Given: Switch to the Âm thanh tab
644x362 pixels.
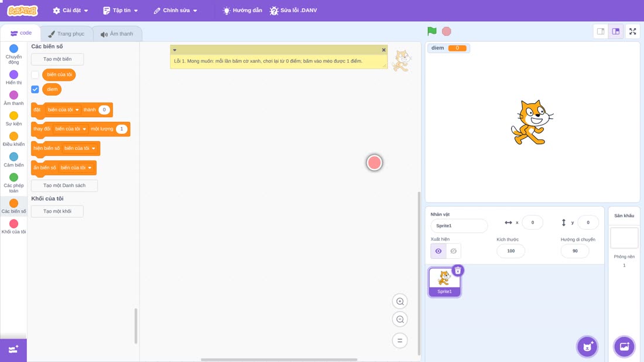Looking at the screenshot, I should (x=117, y=34).
